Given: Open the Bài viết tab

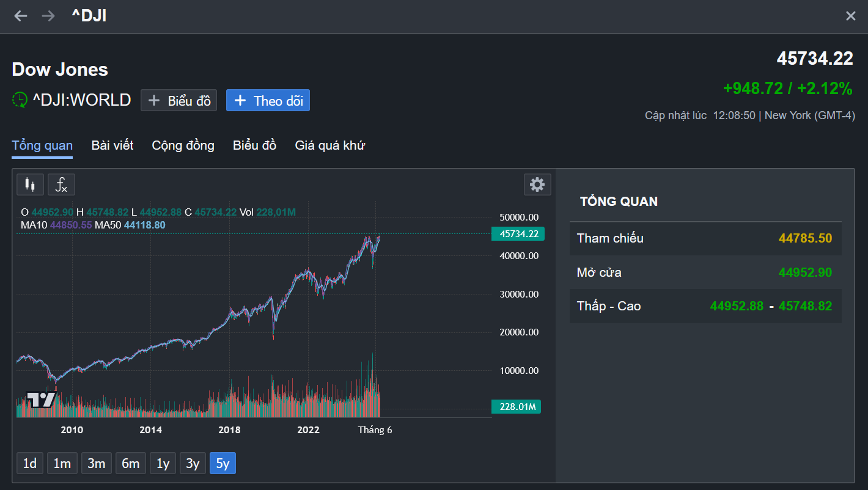Looking at the screenshot, I should 112,145.
